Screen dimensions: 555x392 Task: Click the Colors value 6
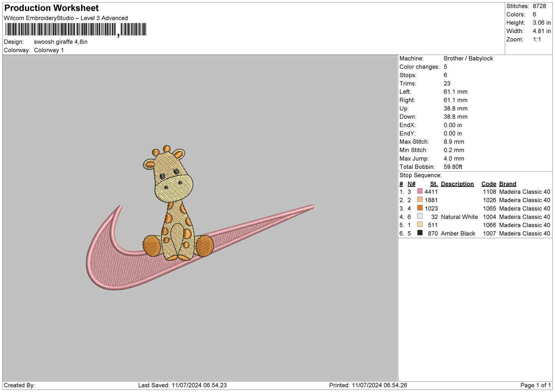[534, 15]
